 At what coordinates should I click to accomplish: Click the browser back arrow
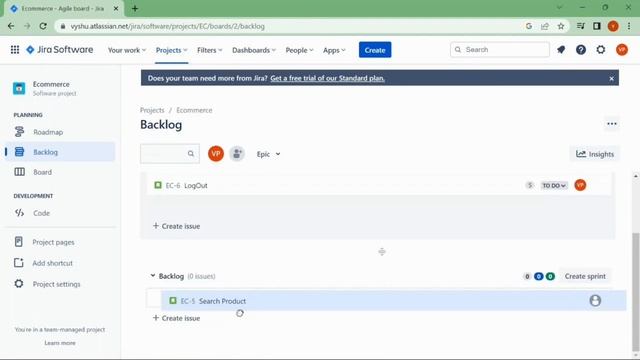click(11, 26)
